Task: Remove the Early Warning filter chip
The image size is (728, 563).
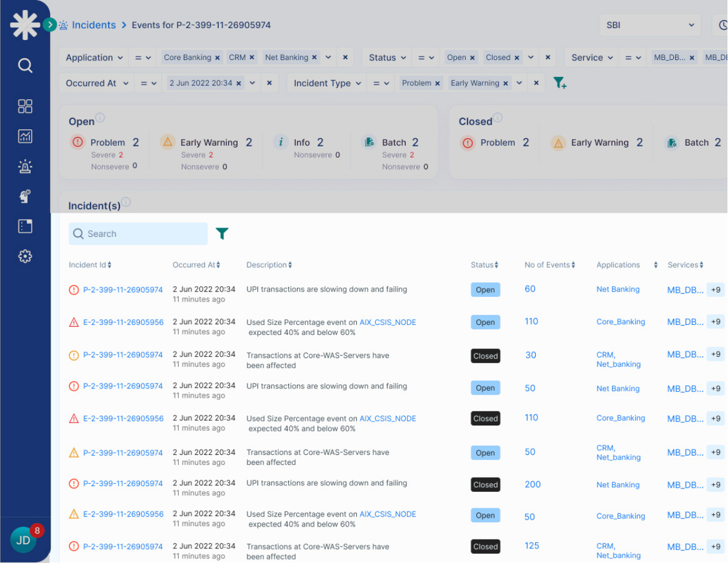Action: (x=506, y=83)
